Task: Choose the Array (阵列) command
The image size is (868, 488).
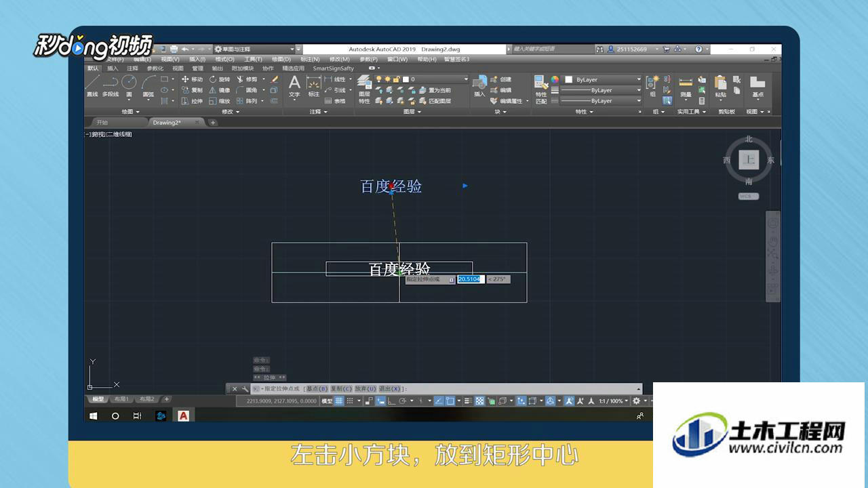Action: pos(247,101)
